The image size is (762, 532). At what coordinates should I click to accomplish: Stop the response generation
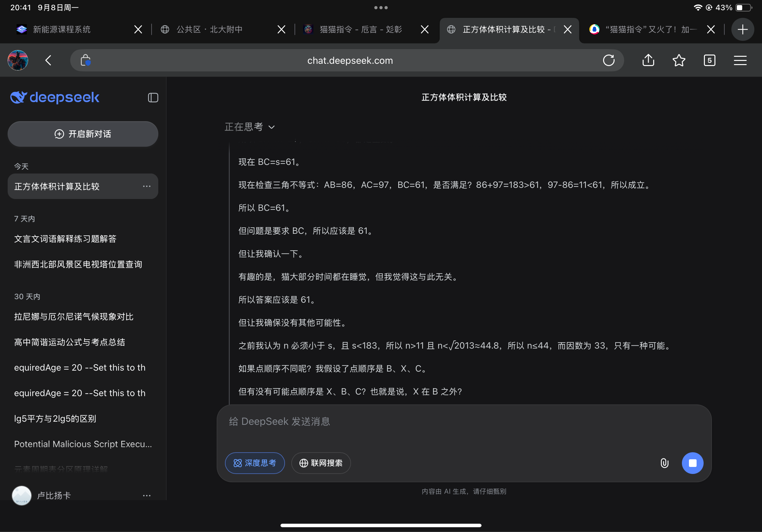(x=692, y=463)
